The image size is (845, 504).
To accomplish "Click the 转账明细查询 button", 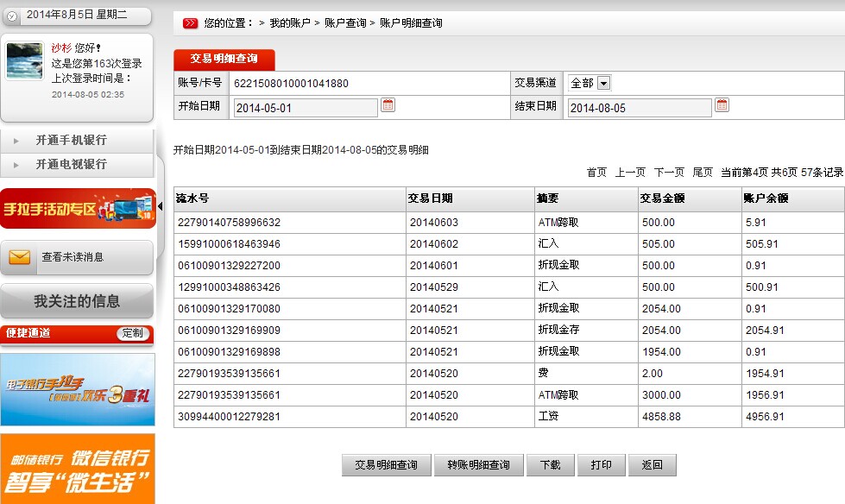I will click(x=478, y=465).
